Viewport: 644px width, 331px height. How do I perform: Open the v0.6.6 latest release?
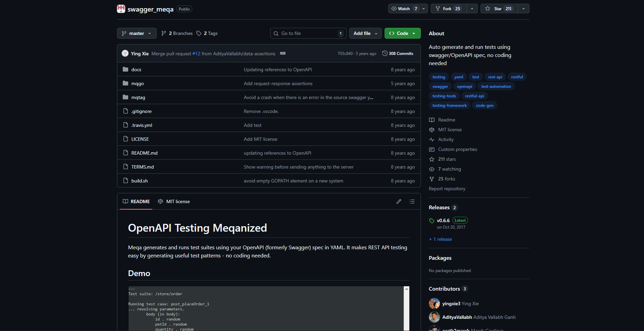443,220
